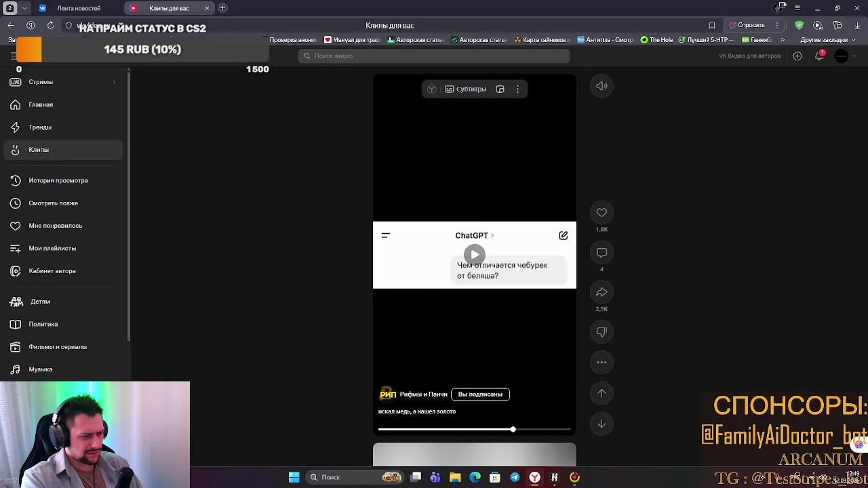Open Мои плейлисты
868x488 pixels.
62,248
